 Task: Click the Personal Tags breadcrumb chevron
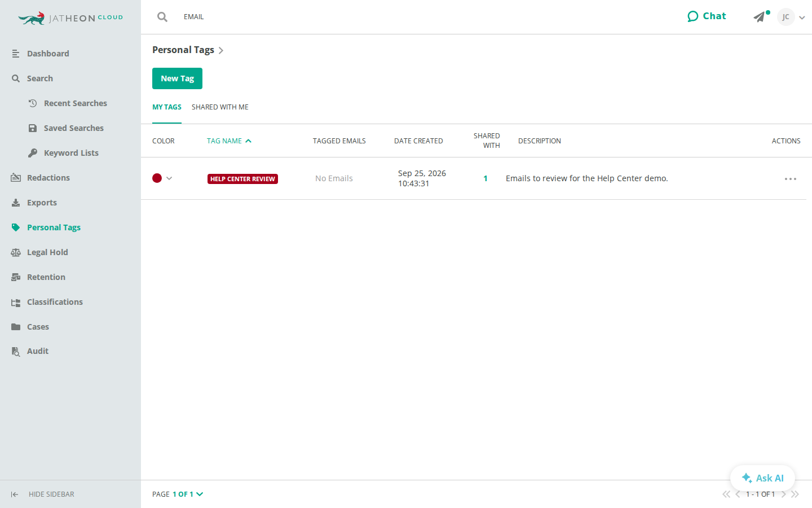pyautogui.click(x=220, y=51)
